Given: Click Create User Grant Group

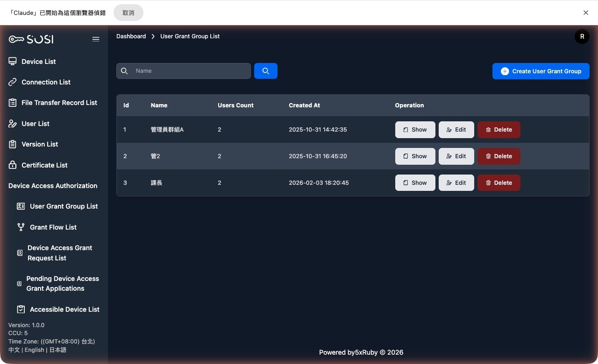Looking at the screenshot, I should point(541,71).
